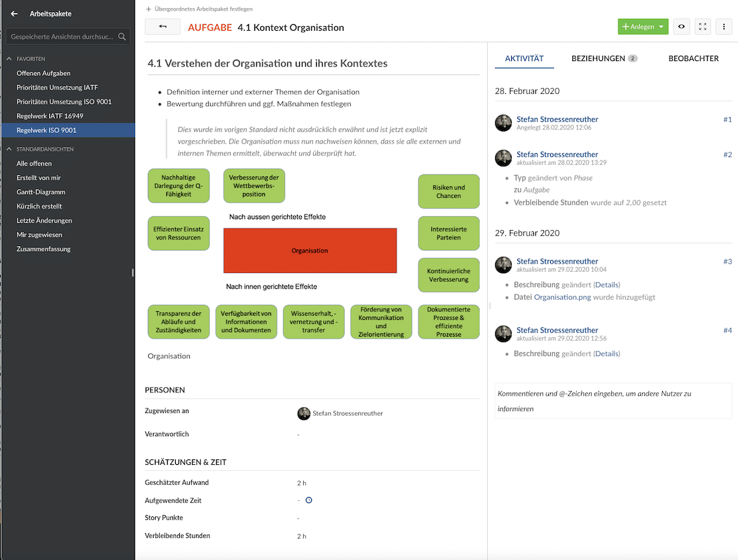Click the time logging icon beside Aufgewendete Zeit
738x560 pixels.
pos(309,500)
